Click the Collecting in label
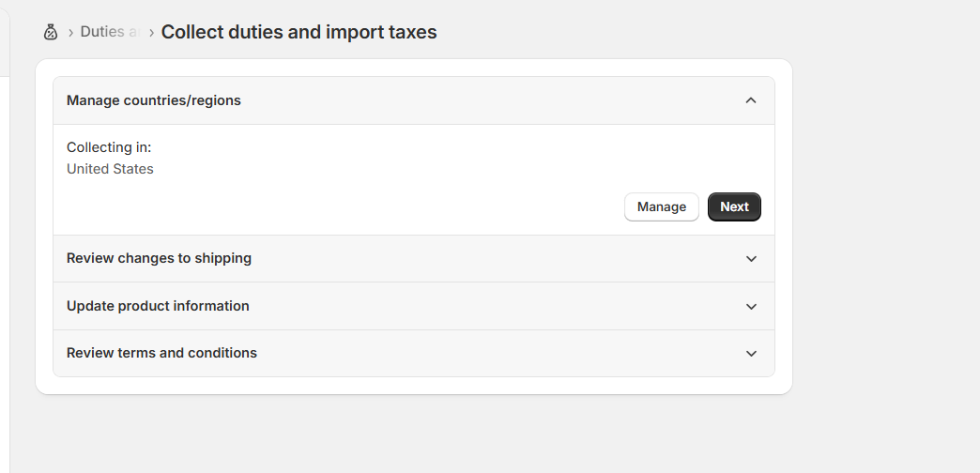 click(110, 147)
